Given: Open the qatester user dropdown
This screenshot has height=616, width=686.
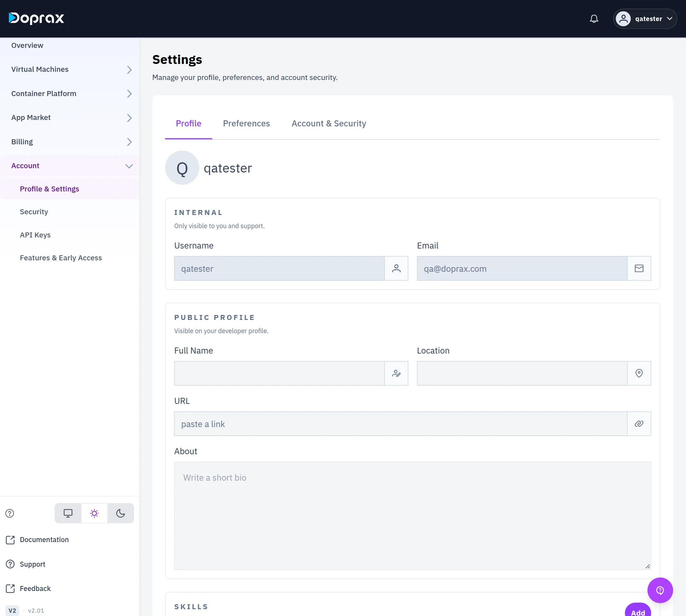Looking at the screenshot, I should [645, 19].
